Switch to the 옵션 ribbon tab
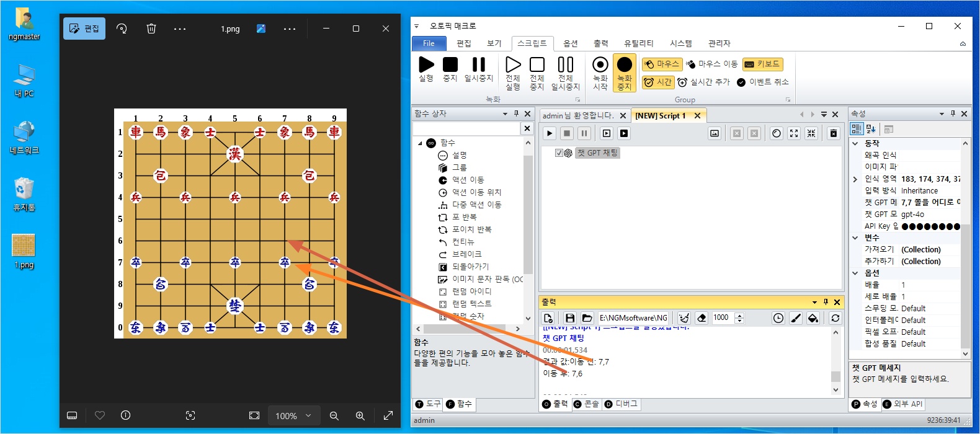980x434 pixels. [x=571, y=43]
